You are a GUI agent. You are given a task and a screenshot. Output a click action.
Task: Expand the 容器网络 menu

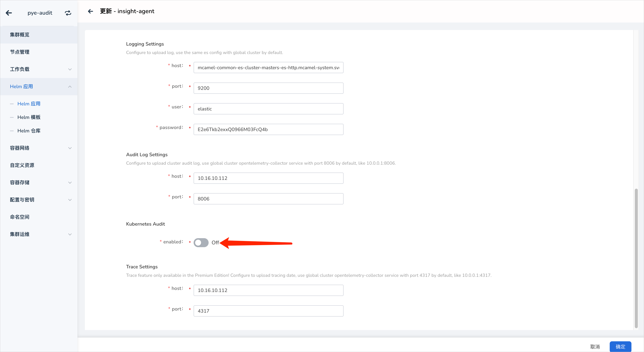39,148
